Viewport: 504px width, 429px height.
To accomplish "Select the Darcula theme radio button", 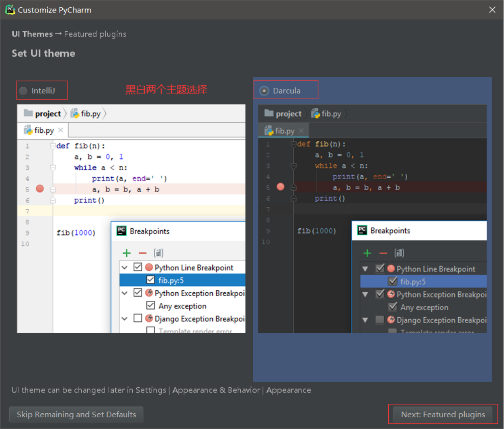I will click(264, 91).
